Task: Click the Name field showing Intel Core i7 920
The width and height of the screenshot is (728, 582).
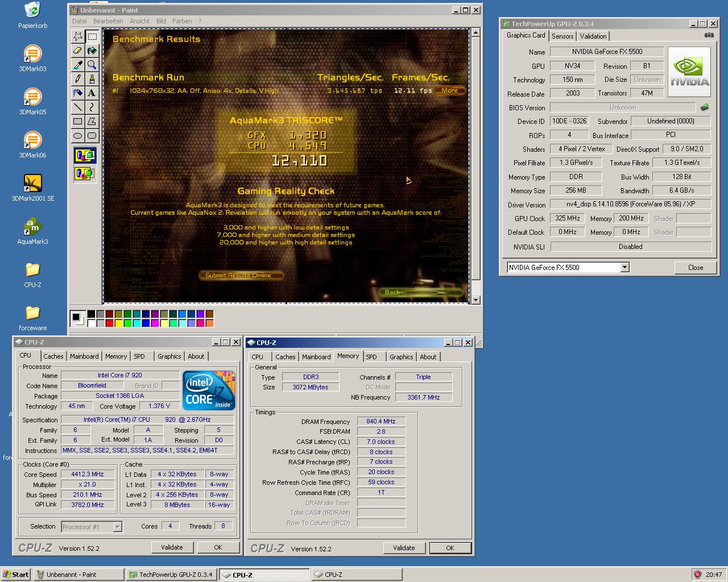Action: click(120, 375)
